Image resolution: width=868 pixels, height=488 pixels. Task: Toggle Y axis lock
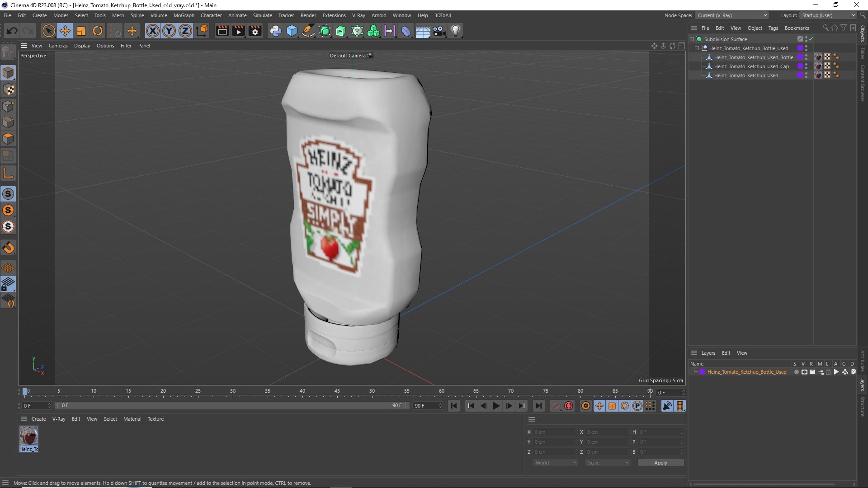pyautogui.click(x=169, y=31)
